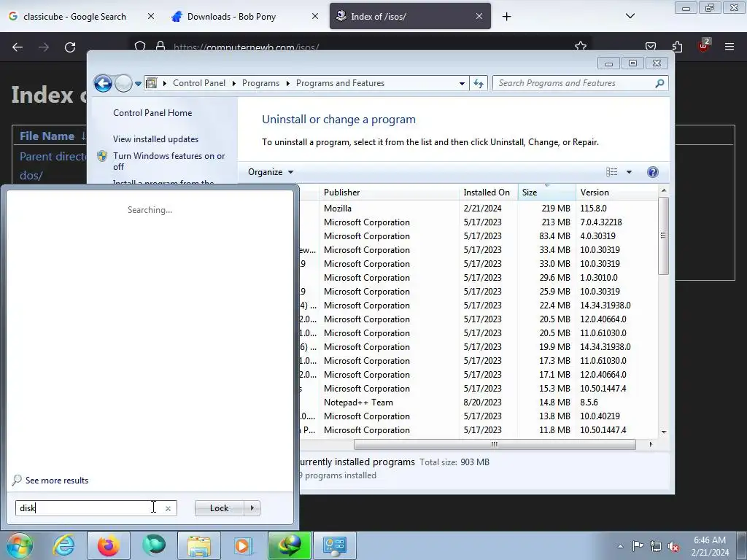Switch to Downloads - Bob Pony tab
The image size is (747, 560).
click(231, 16)
